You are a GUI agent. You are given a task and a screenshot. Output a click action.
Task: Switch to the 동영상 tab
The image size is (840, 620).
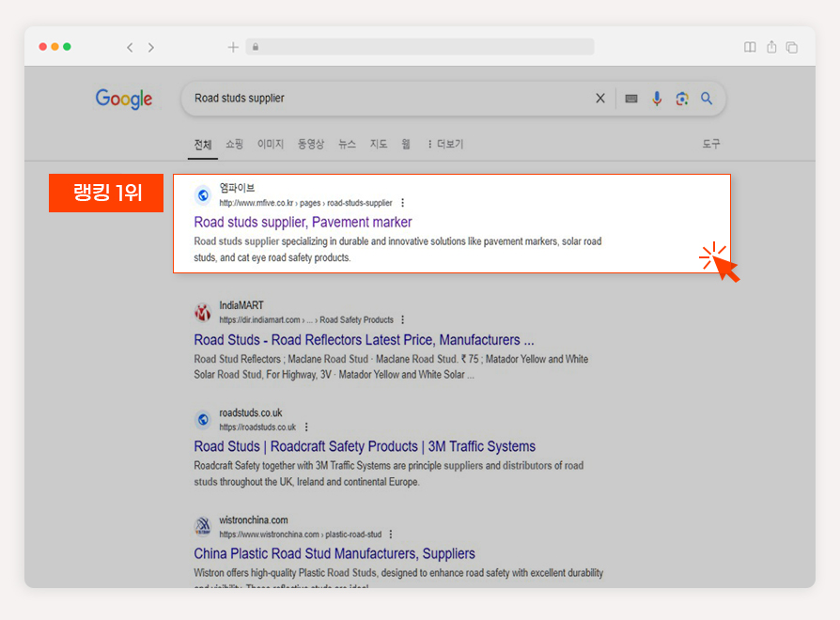click(x=311, y=144)
